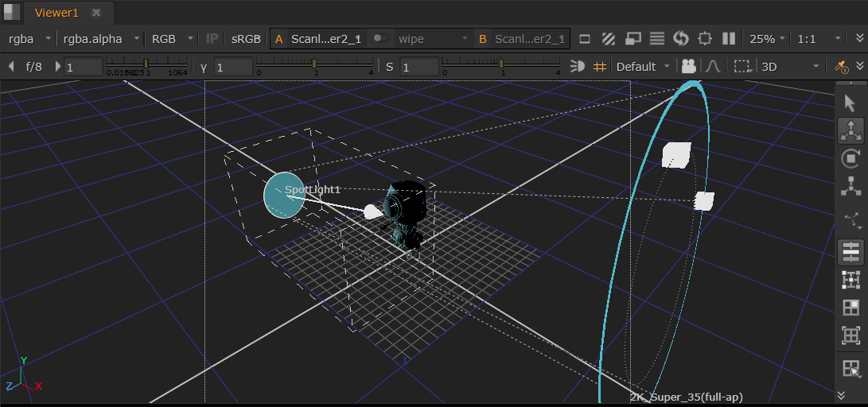The image size is (868, 407).
Task: Lock view to the 3D camera
Action: coord(688,67)
